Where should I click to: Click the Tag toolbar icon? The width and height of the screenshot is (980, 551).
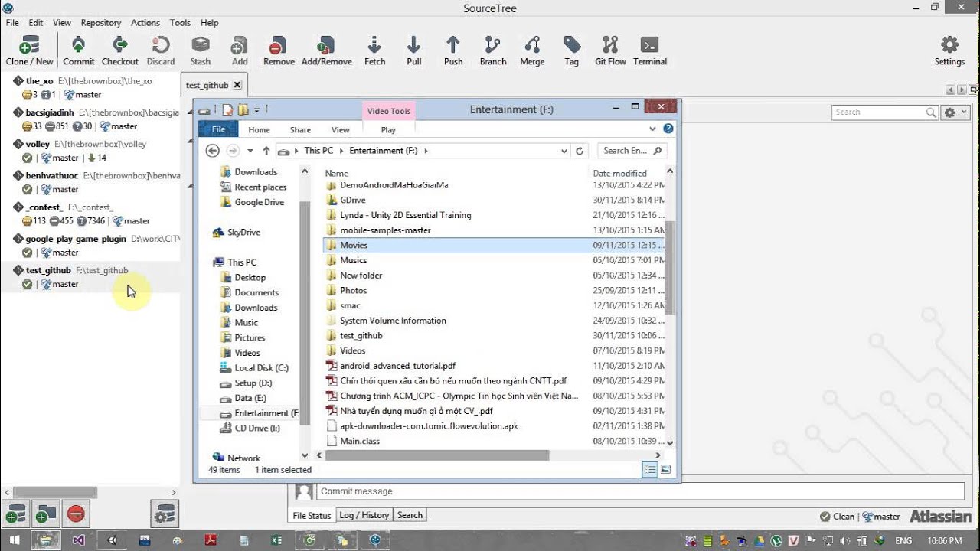tap(571, 51)
